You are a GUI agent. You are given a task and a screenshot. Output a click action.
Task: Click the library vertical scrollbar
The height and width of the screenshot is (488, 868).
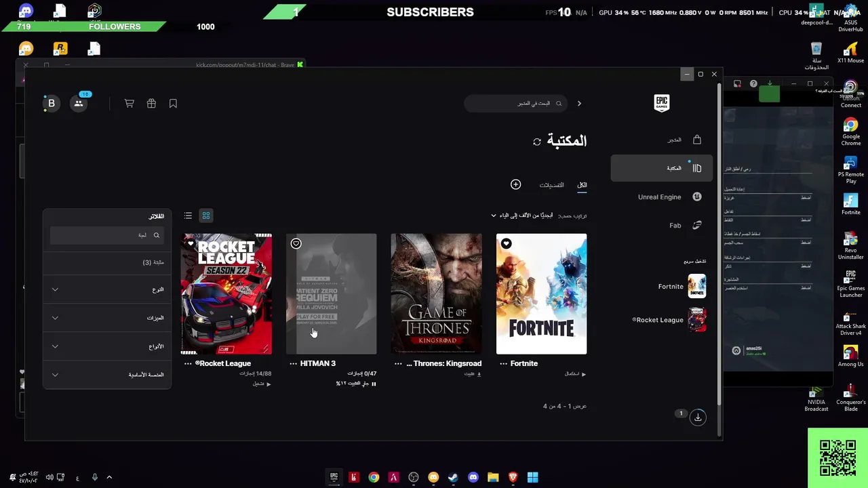[x=718, y=244]
